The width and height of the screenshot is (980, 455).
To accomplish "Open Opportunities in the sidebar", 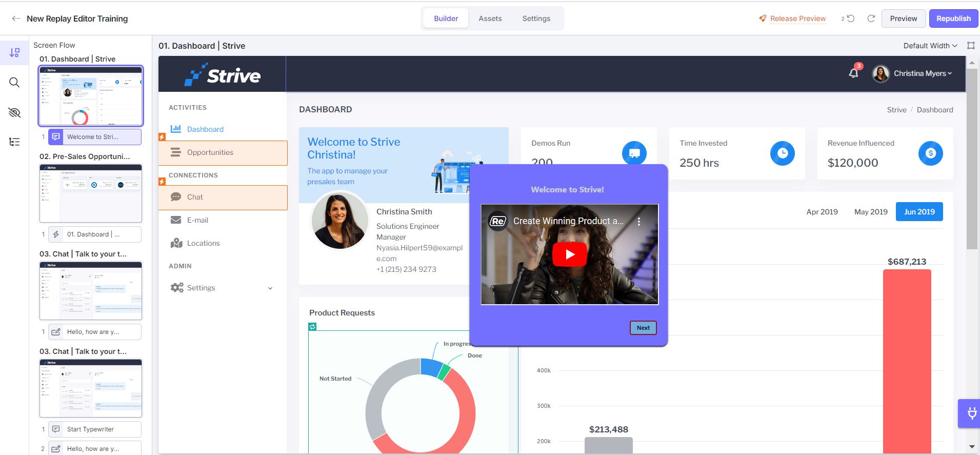I will [x=223, y=153].
